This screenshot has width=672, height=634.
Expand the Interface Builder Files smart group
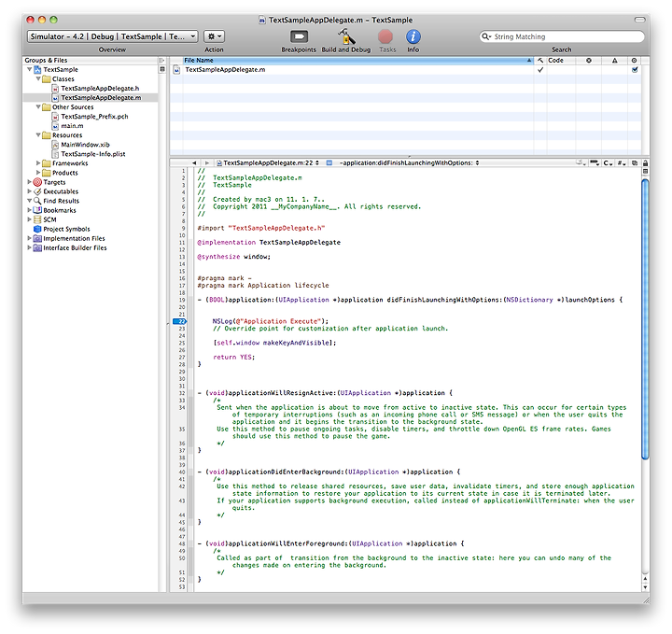point(29,247)
